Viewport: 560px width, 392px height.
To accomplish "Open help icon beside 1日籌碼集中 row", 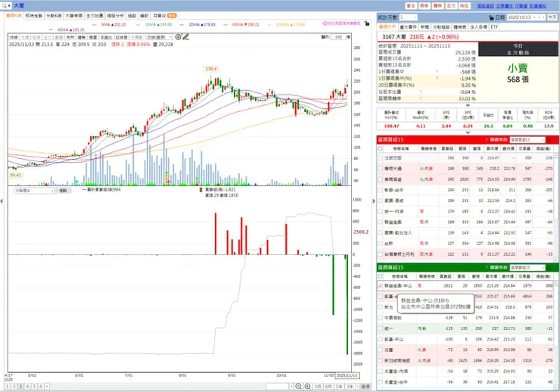I will (x=437, y=72).
